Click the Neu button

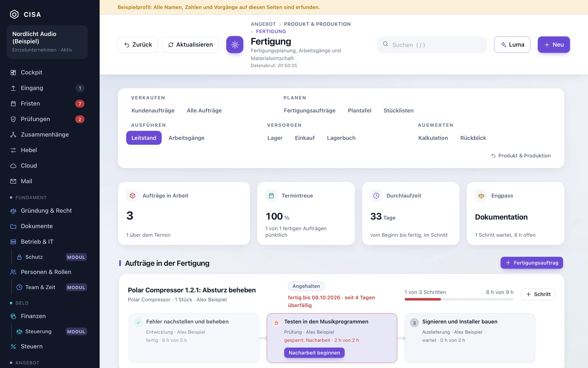[554, 45]
